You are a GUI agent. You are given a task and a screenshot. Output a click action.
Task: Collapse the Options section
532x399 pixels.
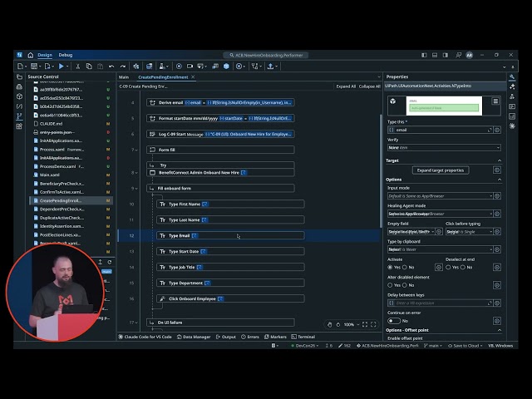click(x=500, y=180)
